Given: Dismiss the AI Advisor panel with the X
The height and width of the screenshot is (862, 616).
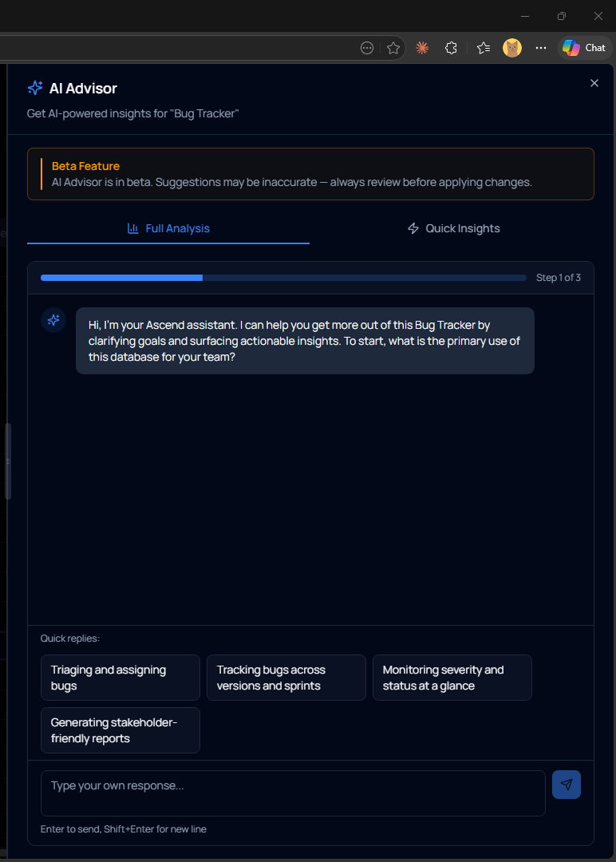Looking at the screenshot, I should tap(594, 82).
